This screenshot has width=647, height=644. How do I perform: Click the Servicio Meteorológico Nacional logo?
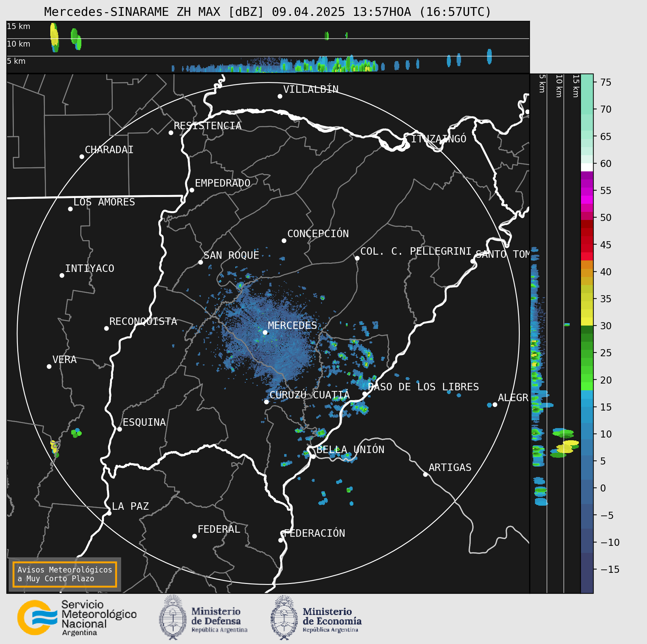77,618
